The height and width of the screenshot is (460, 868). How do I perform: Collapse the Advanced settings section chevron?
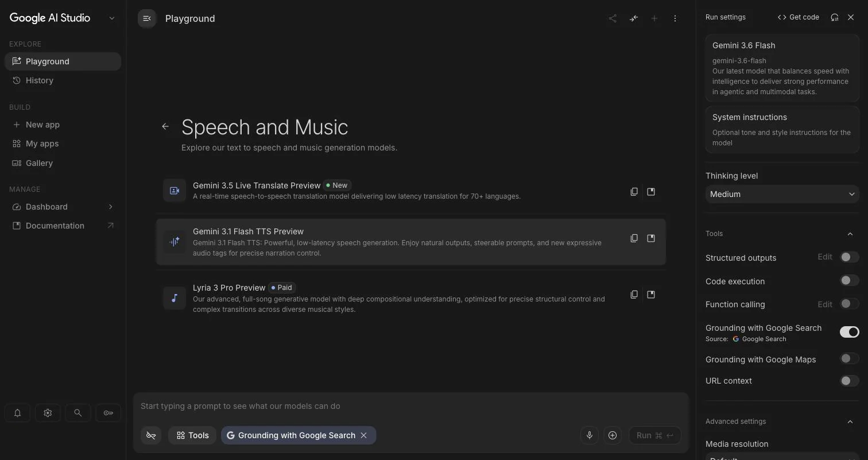point(850,422)
